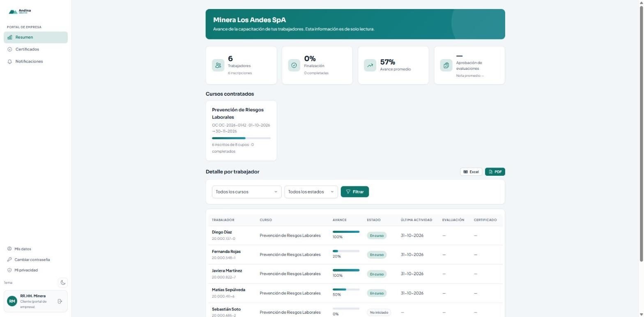The width and height of the screenshot is (644, 317).
Task: Click the No iniciado badge for Sebastián Soto
Action: point(379,312)
